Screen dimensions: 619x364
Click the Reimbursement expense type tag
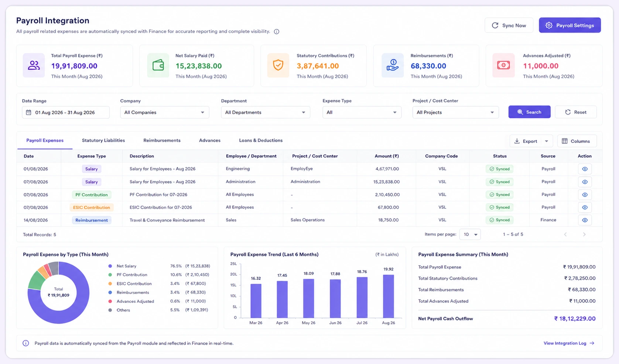(91, 220)
